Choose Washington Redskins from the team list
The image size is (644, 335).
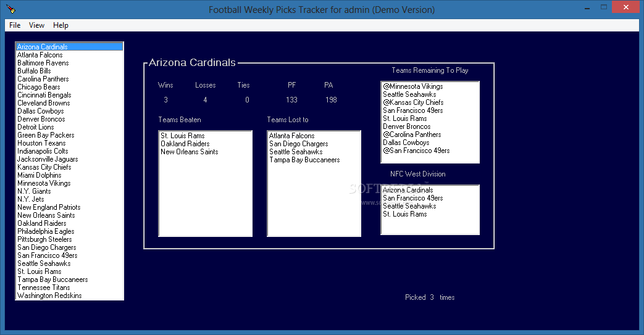click(x=69, y=295)
